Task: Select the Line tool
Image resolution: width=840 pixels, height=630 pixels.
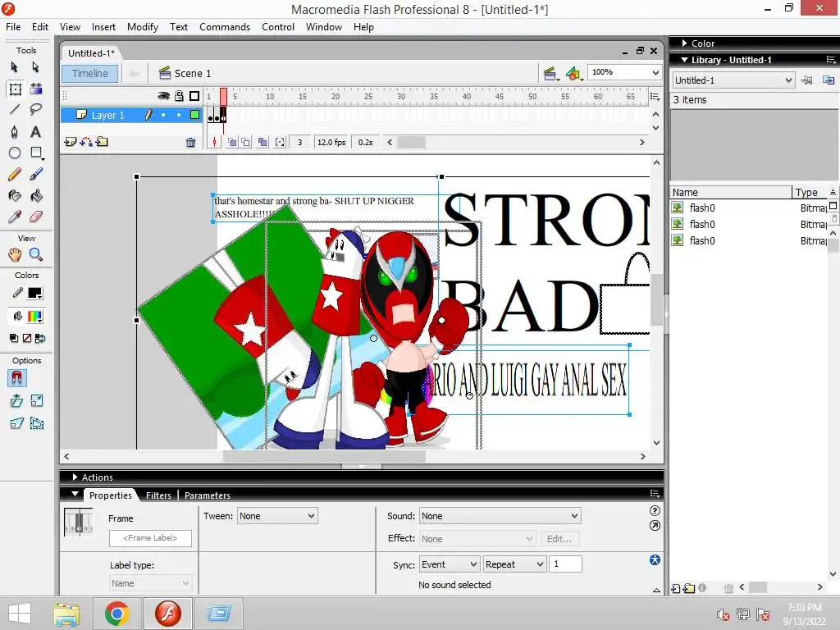Action: pyautogui.click(x=15, y=110)
